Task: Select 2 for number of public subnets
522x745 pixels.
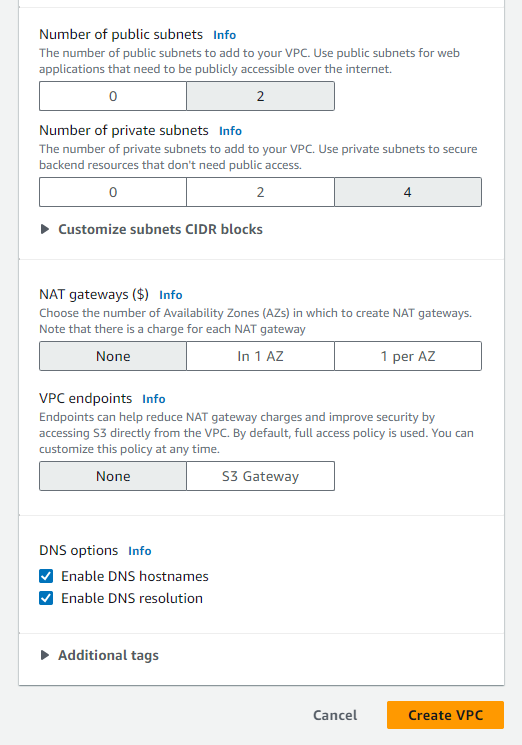Action: tap(260, 96)
